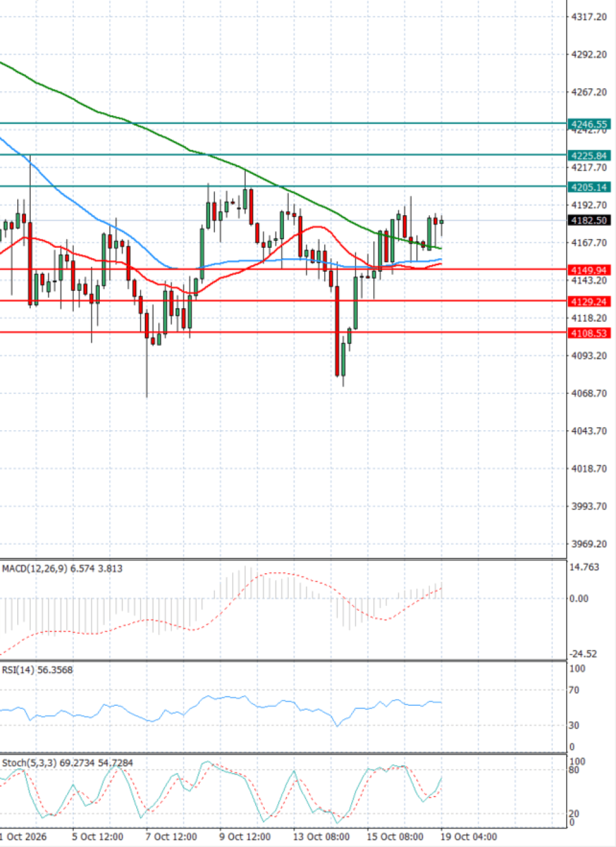Click the Stochastic scale level 80
This screenshot has width=616, height=847.
coord(574,770)
